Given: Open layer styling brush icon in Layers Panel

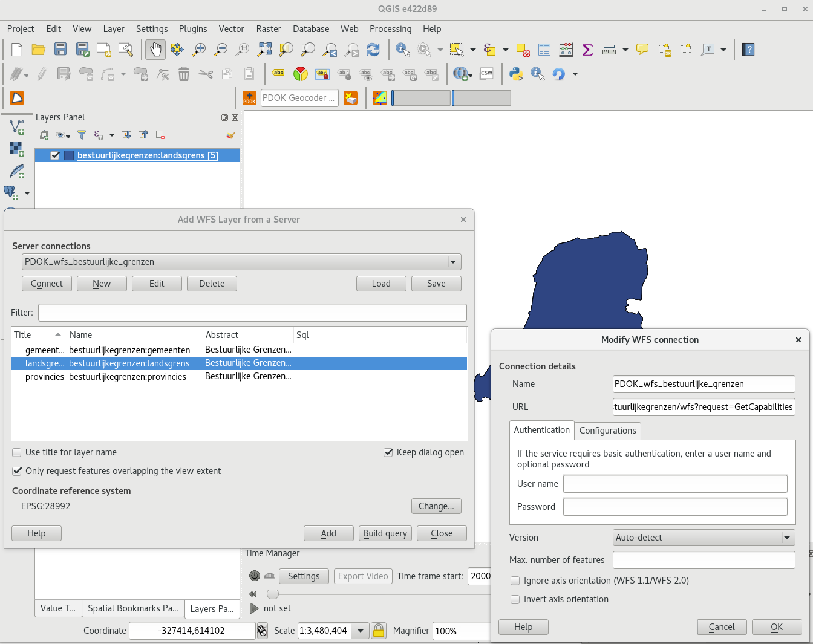Looking at the screenshot, I should tap(230, 135).
